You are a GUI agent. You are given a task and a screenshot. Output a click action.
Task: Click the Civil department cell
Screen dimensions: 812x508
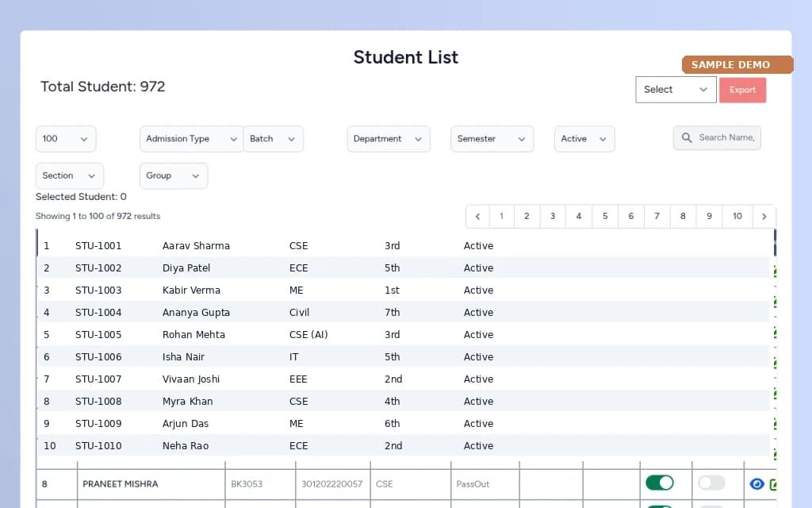[299, 313]
